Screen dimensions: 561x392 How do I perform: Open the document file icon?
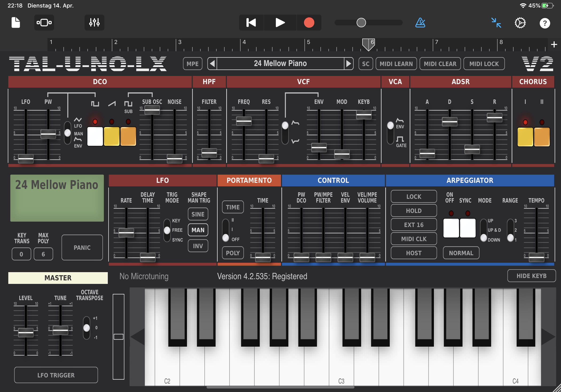pyautogui.click(x=16, y=23)
